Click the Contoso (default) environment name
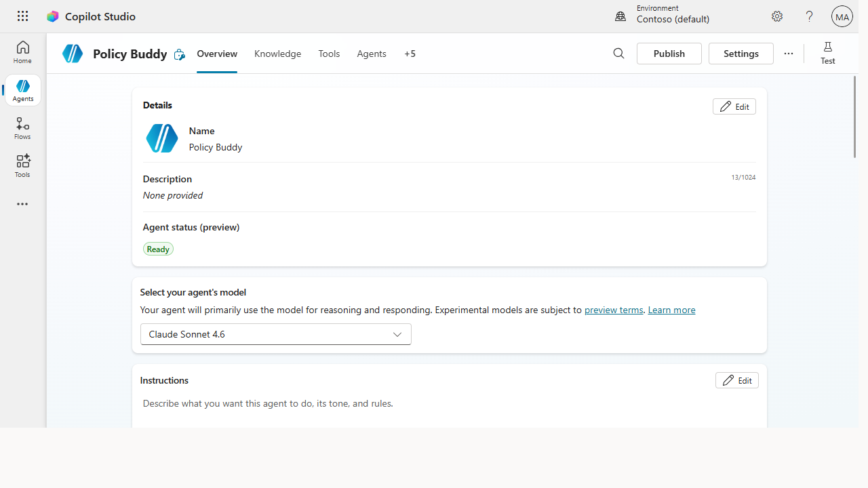 673,20
